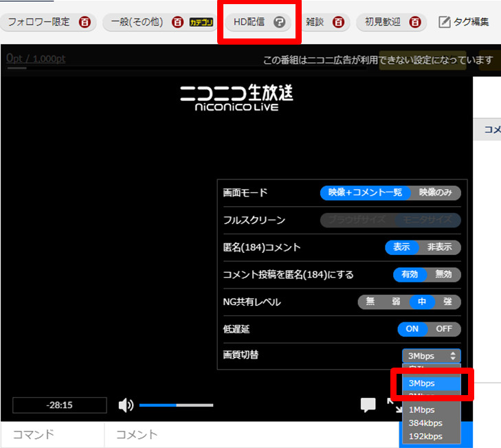Click the yellow カテゴリ badge
The height and width of the screenshot is (448, 501).
pos(201,22)
